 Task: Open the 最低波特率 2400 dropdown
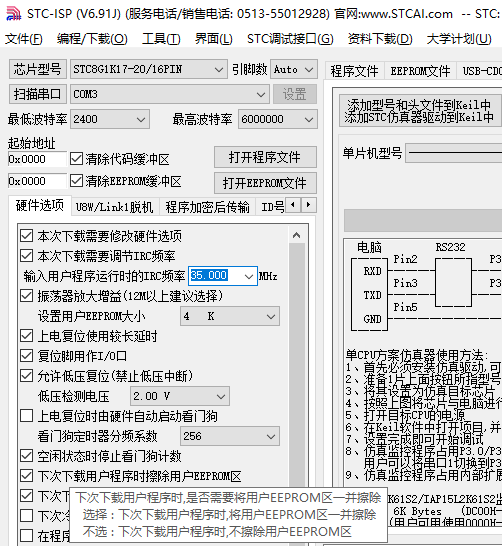click(x=110, y=119)
